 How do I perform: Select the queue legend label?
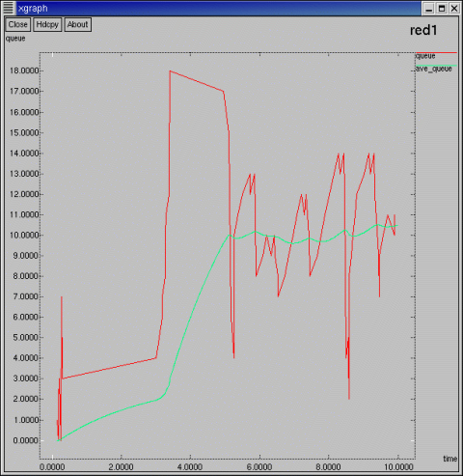click(425, 56)
